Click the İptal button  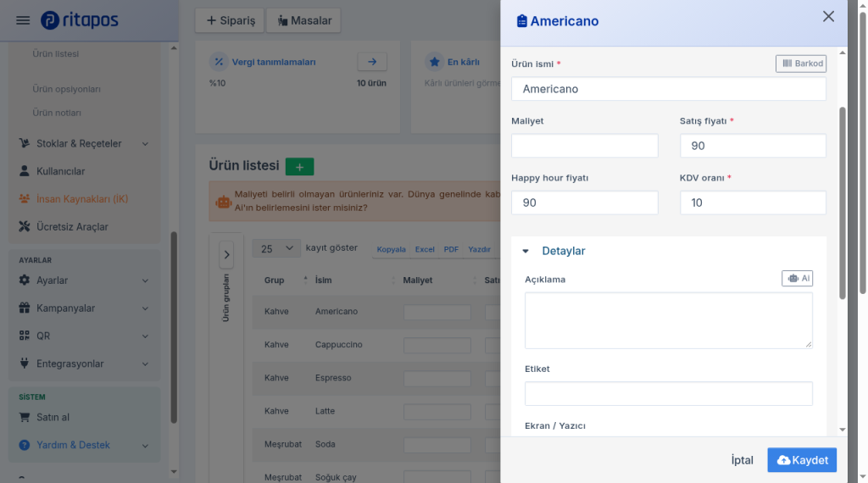[x=742, y=460]
